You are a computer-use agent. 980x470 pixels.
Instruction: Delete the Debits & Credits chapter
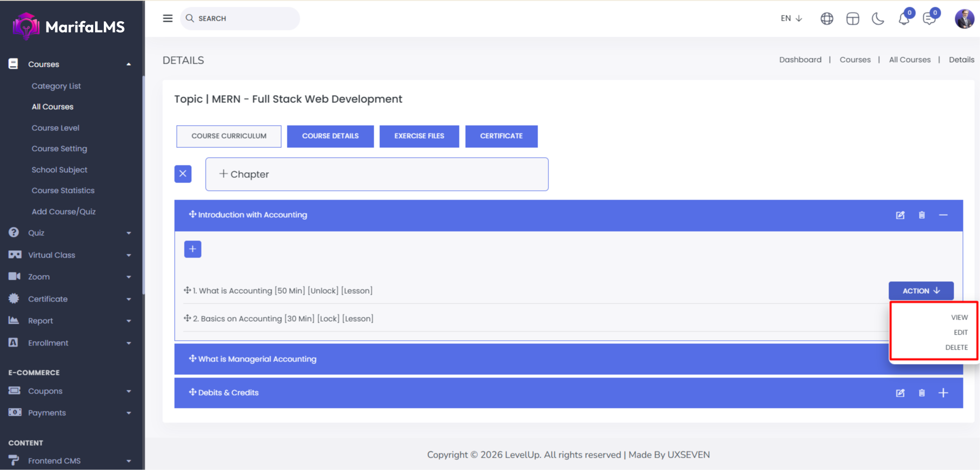pyautogui.click(x=922, y=393)
